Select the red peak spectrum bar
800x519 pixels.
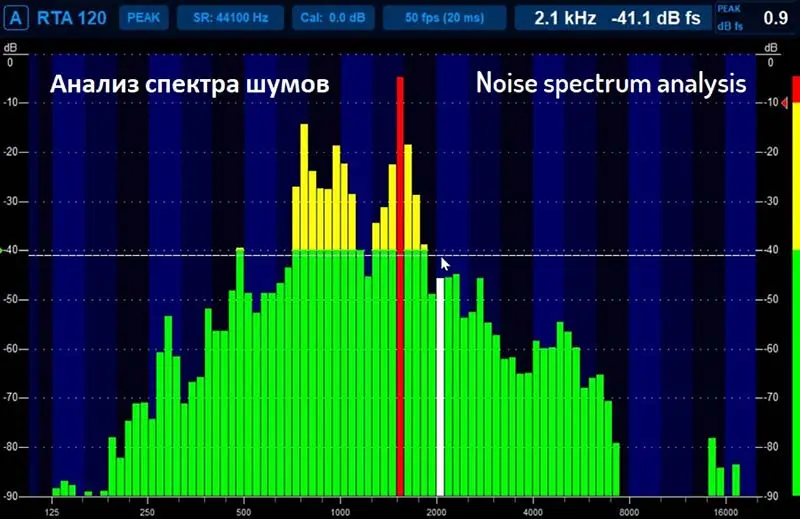(400, 286)
